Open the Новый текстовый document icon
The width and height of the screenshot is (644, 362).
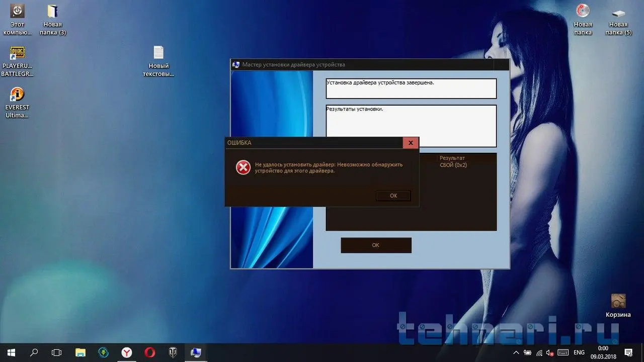tap(158, 53)
